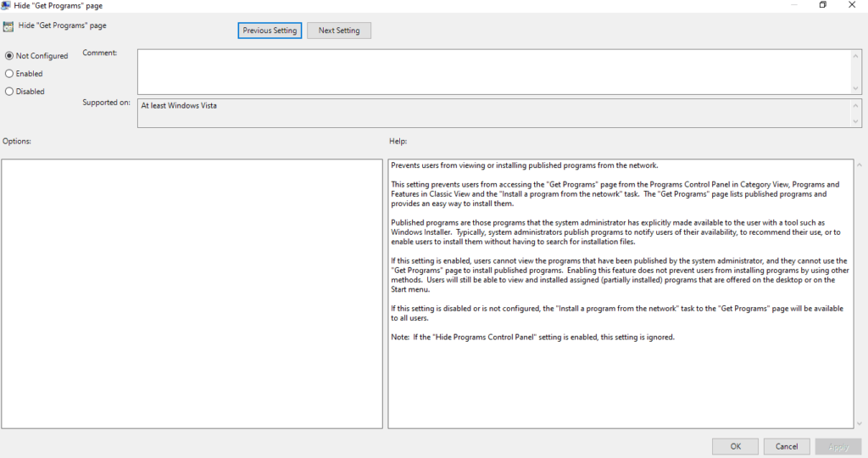Screen dimensions: 868x458
Task: Click the "At least Windows Vista" supported field
Action: click(493, 113)
